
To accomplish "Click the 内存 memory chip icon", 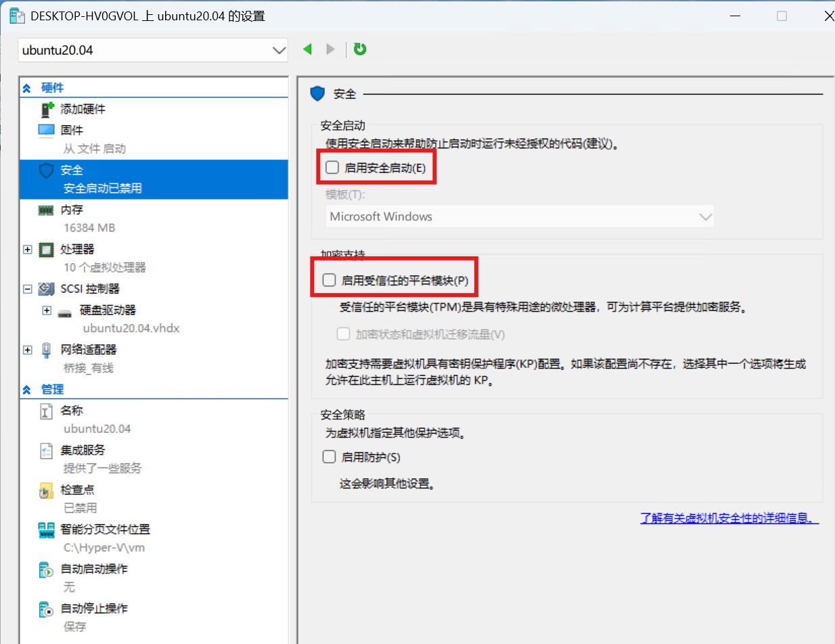I will [46, 210].
